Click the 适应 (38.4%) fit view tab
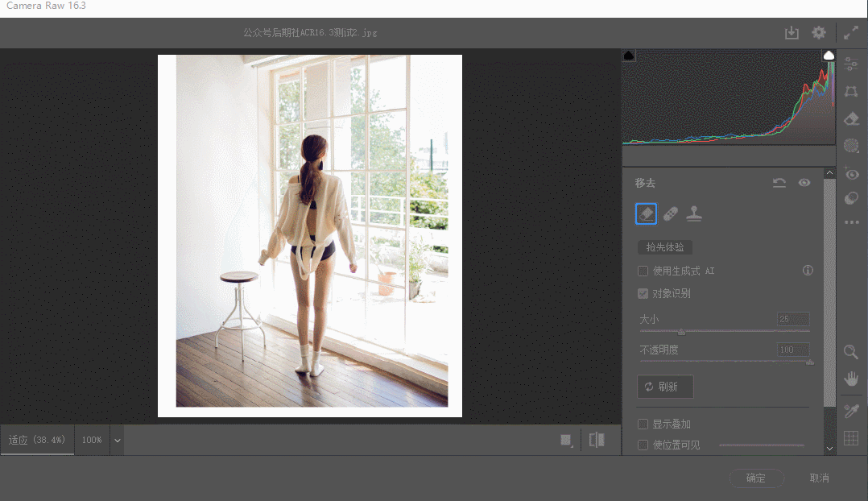Image resolution: width=868 pixels, height=501 pixels. pyautogui.click(x=37, y=441)
